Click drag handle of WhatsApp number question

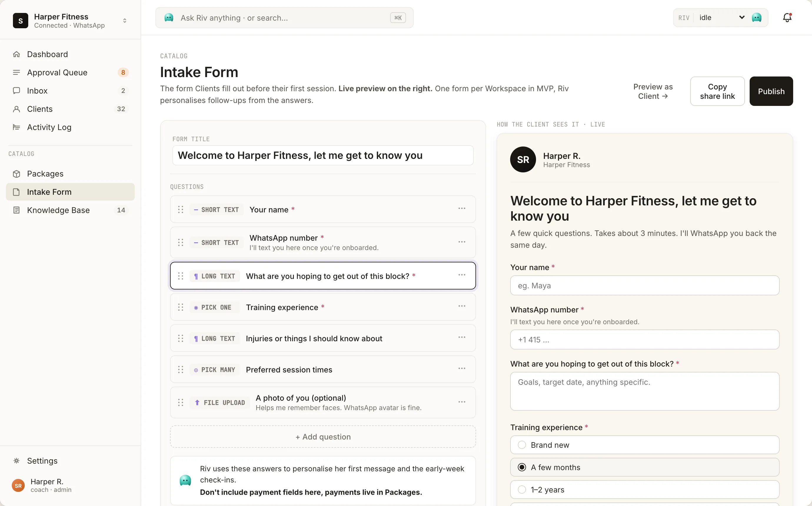pyautogui.click(x=181, y=242)
